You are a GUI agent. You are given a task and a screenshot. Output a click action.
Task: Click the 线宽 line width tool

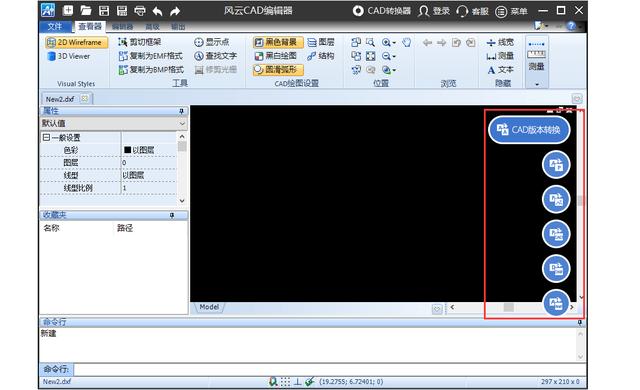coord(500,42)
